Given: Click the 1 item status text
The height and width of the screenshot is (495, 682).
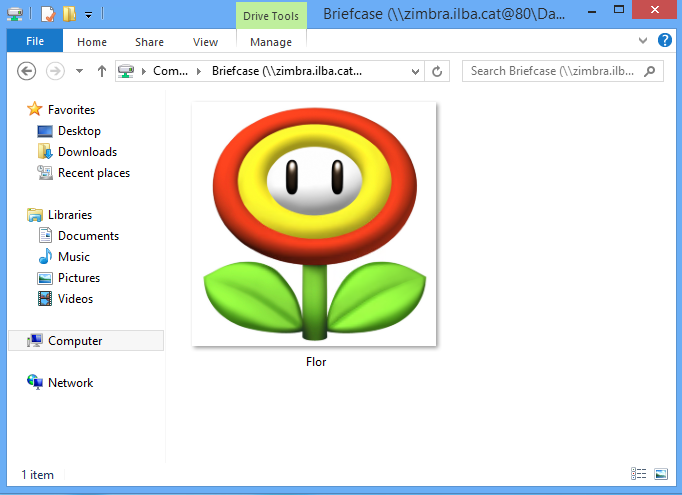Looking at the screenshot, I should pyautogui.click(x=37, y=475).
